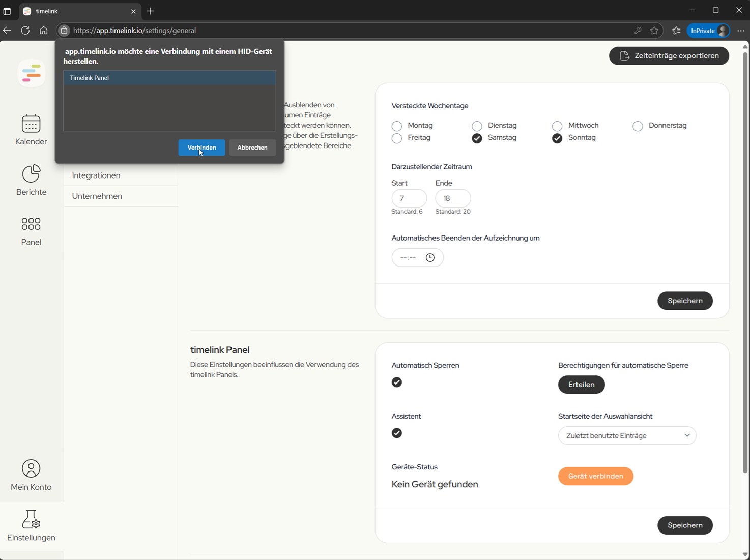Disable Automatisch Sperren checkbox

point(397,382)
